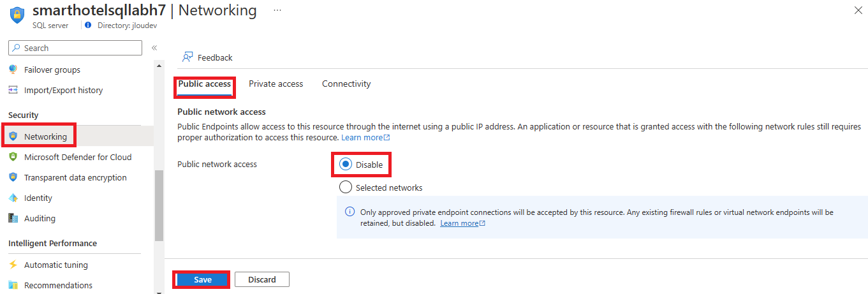Open the Auditing page
Screen dimensions: 868x294
click(x=40, y=218)
